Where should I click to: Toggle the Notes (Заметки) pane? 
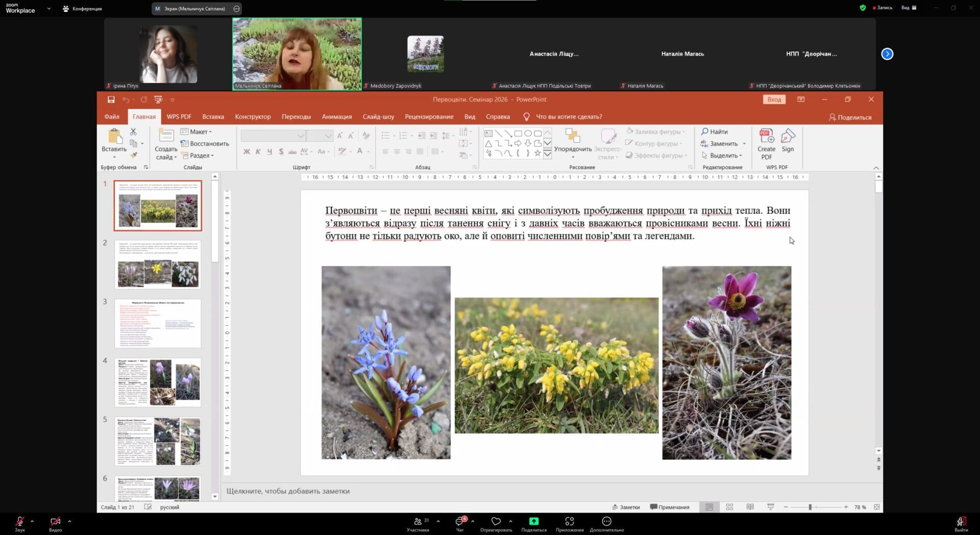[x=626, y=507]
